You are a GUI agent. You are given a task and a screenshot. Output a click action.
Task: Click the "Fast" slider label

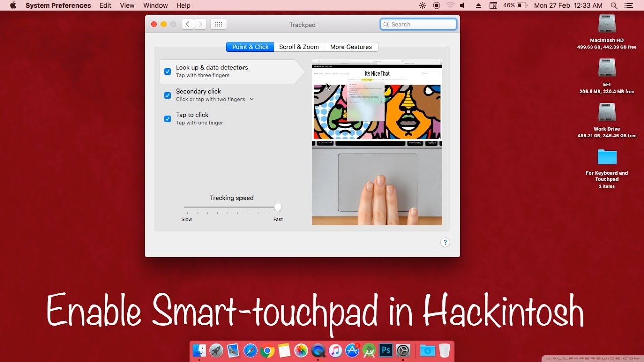coord(278,219)
